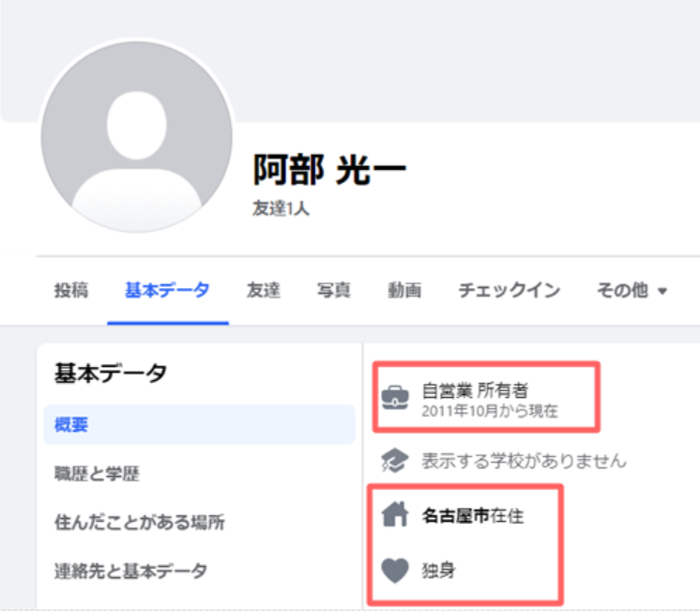This screenshot has width=700, height=611.
Task: Click the heart relationship icon
Action: click(395, 571)
